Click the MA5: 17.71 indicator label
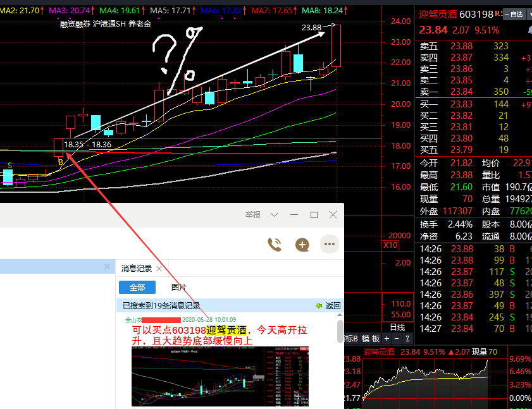 173,11
